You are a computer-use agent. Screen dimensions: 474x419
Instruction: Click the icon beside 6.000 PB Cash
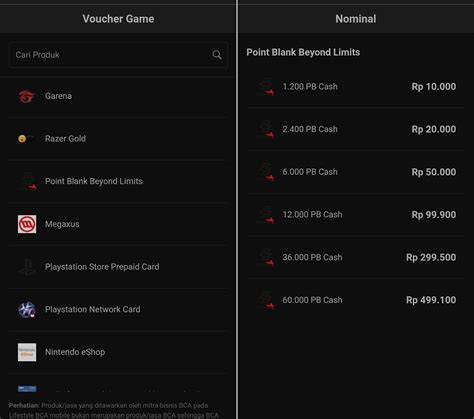266,172
